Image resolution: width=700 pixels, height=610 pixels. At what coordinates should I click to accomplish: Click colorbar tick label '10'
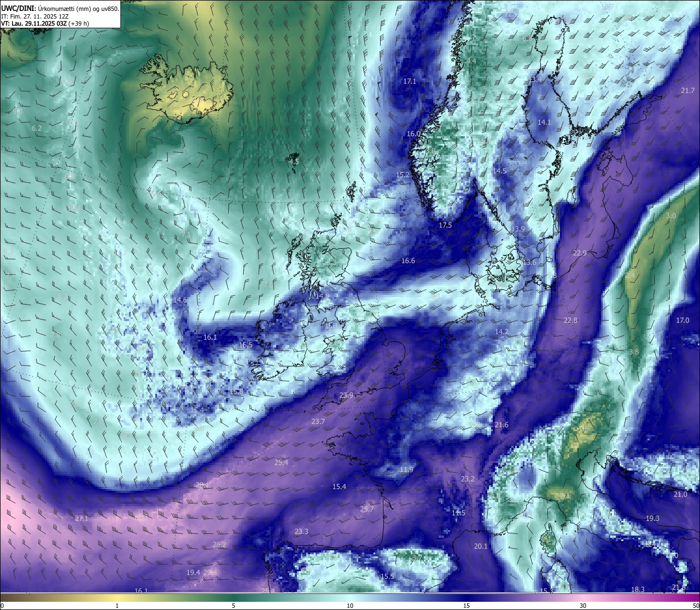coord(350,606)
